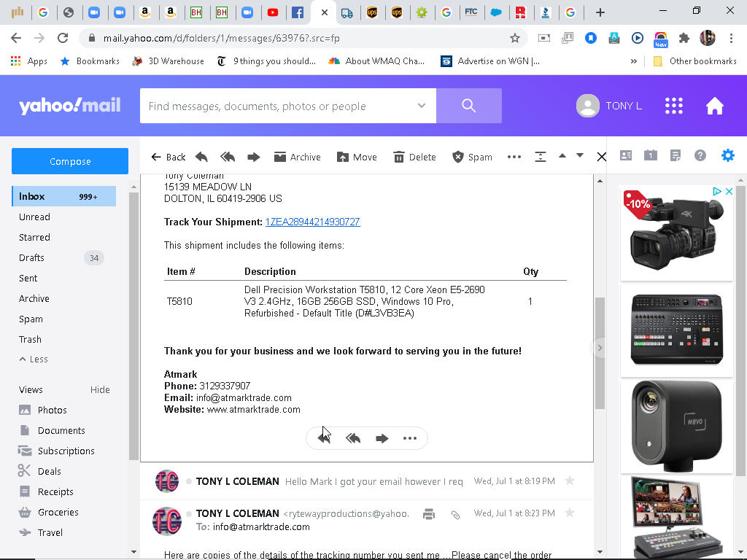747x560 pixels.
Task: Open the Sent folder
Action: tap(28, 278)
